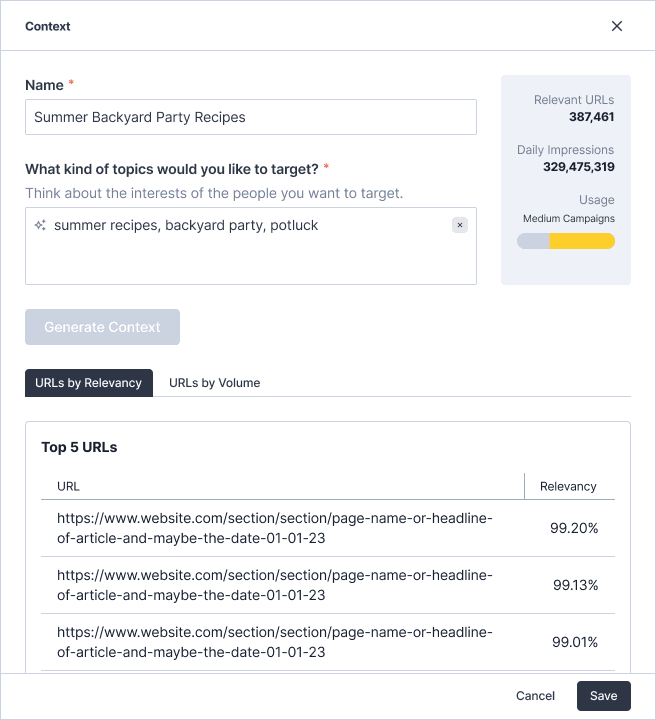The image size is (656, 720).
Task: Open the URL with 99.01% relevancy
Action: (275, 642)
